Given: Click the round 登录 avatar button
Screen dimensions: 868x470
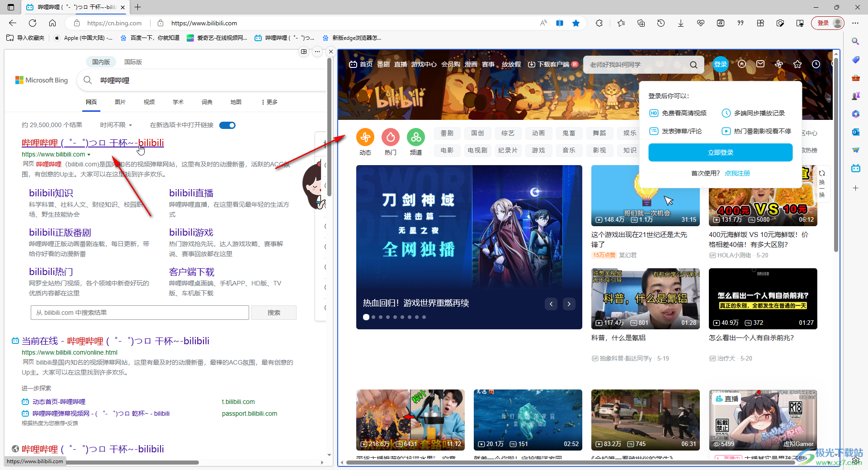Looking at the screenshot, I should pyautogui.click(x=721, y=64).
